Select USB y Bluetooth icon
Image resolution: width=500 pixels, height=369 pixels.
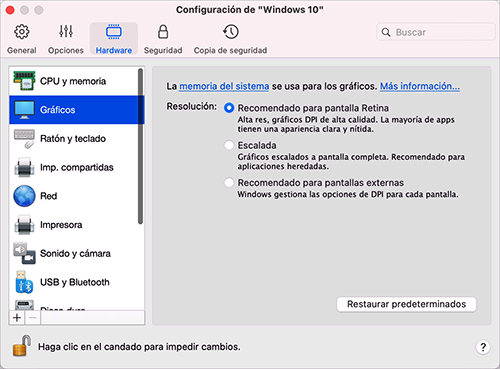pos(24,282)
